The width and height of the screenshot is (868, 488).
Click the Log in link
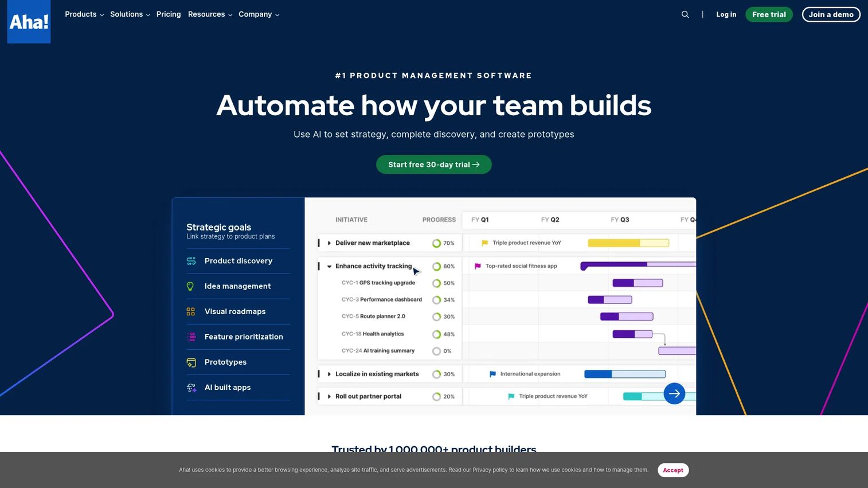click(726, 14)
